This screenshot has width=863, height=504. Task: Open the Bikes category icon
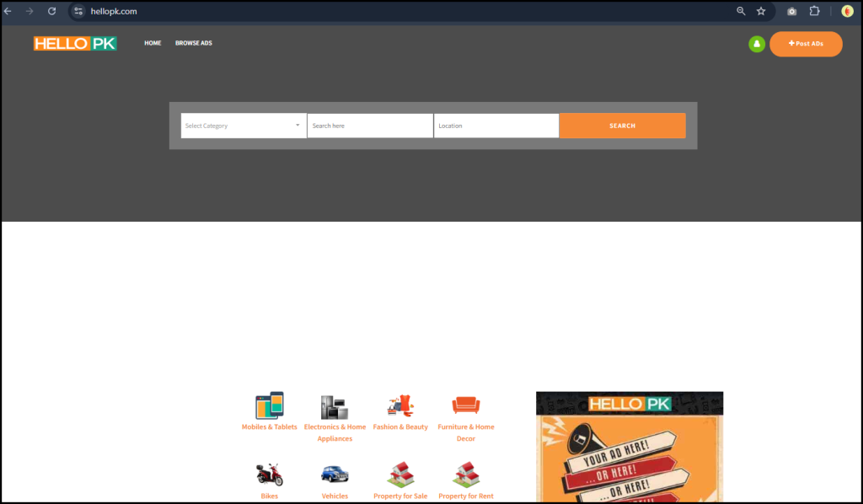pos(269,472)
